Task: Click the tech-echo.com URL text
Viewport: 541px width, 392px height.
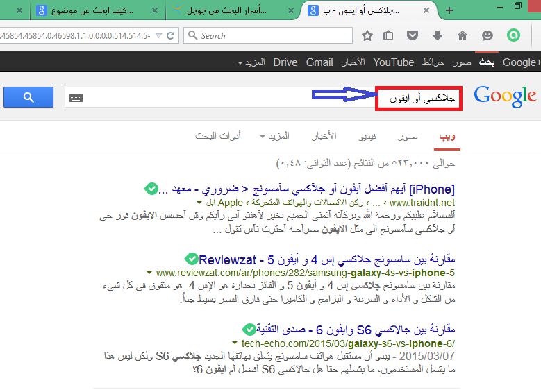Action: click(x=348, y=343)
